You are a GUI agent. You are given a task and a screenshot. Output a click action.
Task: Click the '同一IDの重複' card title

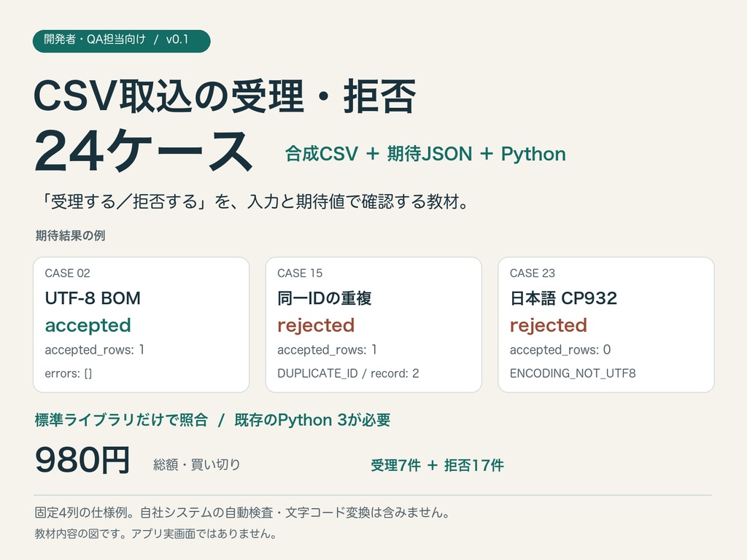tap(325, 298)
